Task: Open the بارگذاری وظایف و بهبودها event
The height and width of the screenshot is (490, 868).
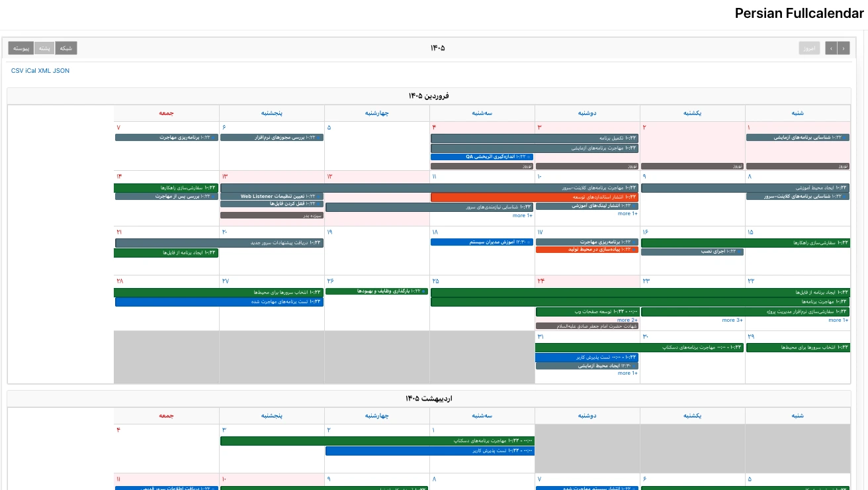Action: [x=376, y=291]
